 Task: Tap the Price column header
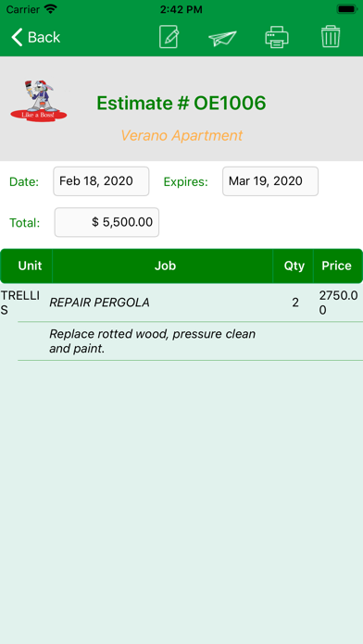336,266
